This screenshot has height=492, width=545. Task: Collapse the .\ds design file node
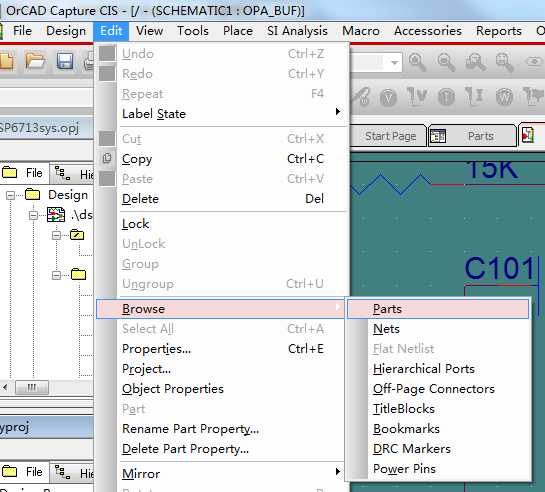(x=33, y=215)
